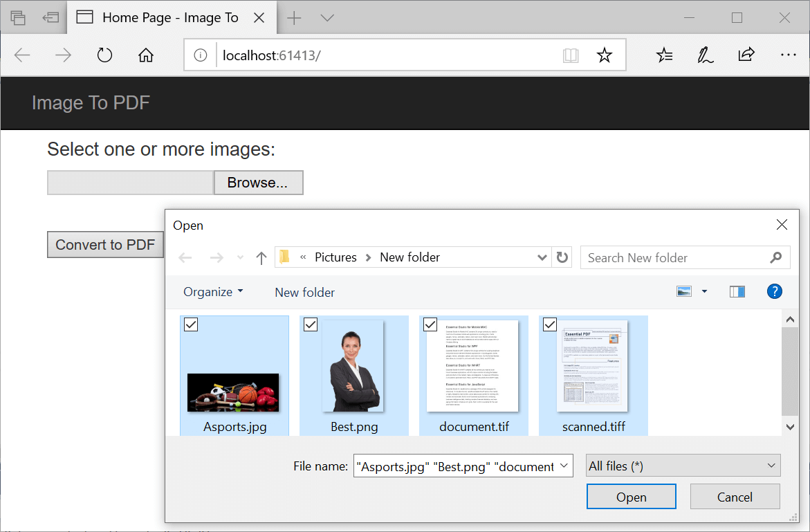This screenshot has height=532, width=810.
Task: Uncheck the Asports.jpg checkbox
Action: coord(191,324)
